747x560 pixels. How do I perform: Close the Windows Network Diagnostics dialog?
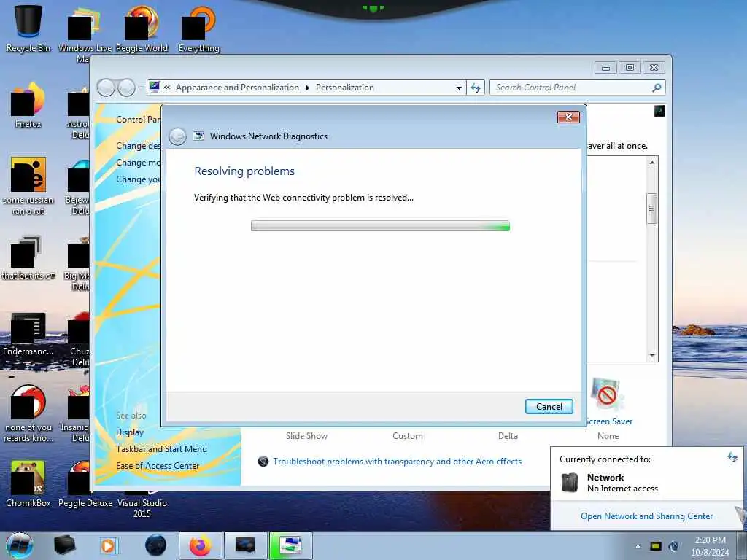point(568,117)
